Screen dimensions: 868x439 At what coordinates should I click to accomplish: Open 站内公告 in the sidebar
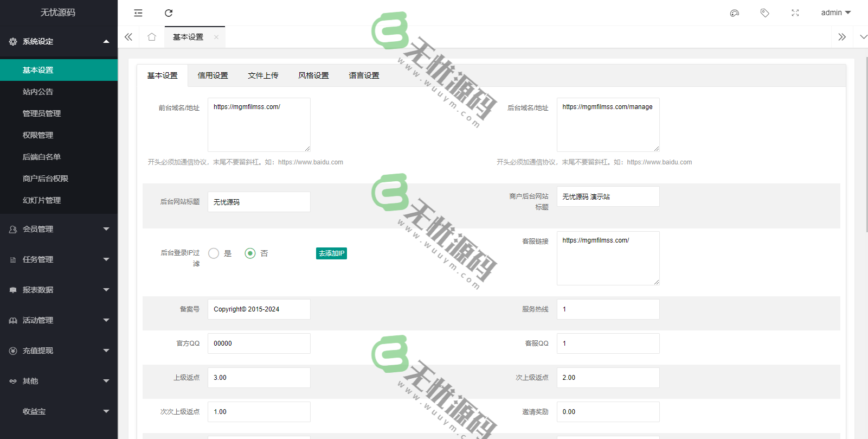(x=59, y=92)
